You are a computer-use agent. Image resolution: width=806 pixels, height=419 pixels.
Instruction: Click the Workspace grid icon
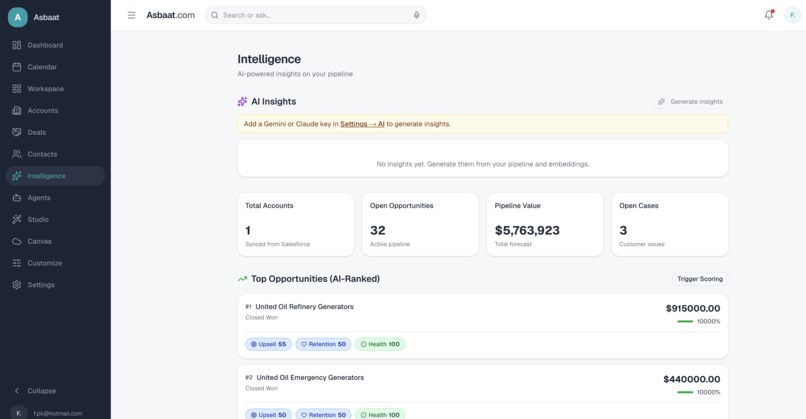[x=17, y=88]
